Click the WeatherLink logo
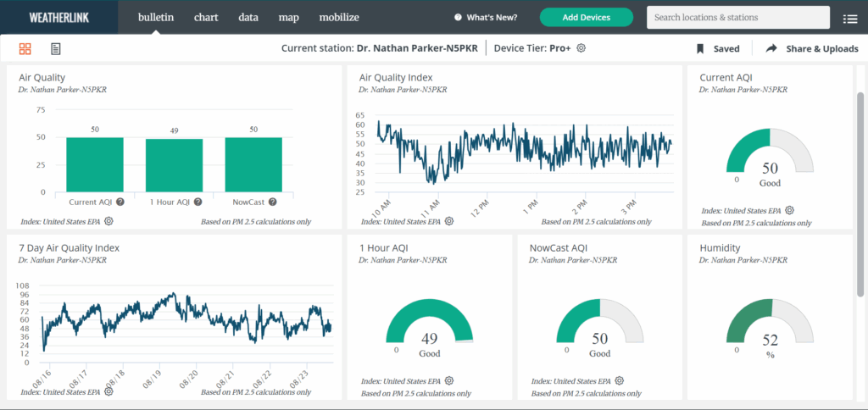Viewport: 868px width, 410px height. pos(55,17)
